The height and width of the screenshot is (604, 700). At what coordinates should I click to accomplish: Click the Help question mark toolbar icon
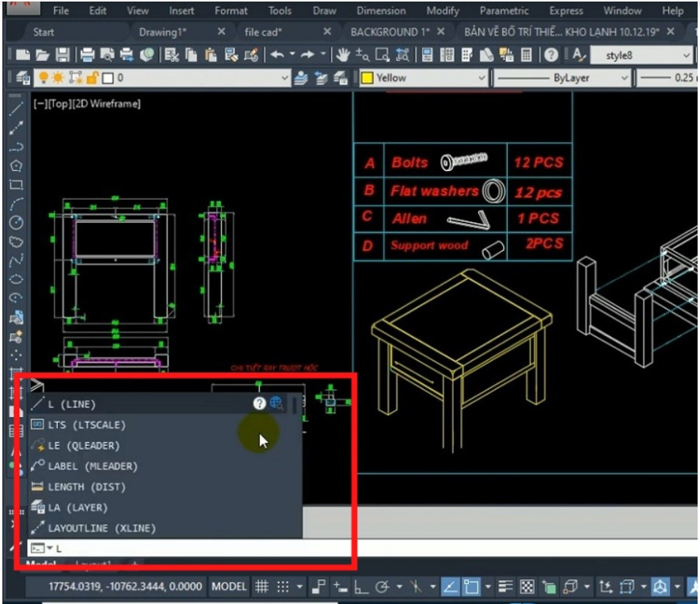pos(551,55)
